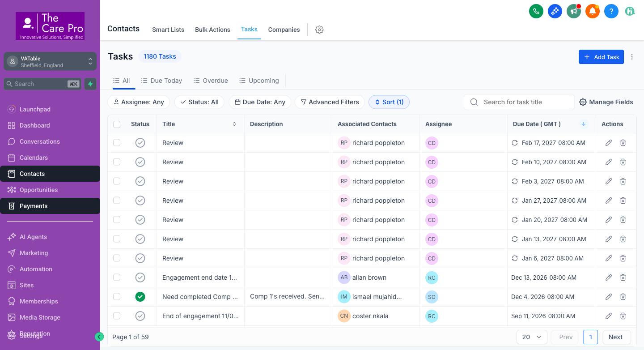Select the checkbox for 'End of engagement 11/0...' task
The height and width of the screenshot is (350, 644).
[x=117, y=316]
